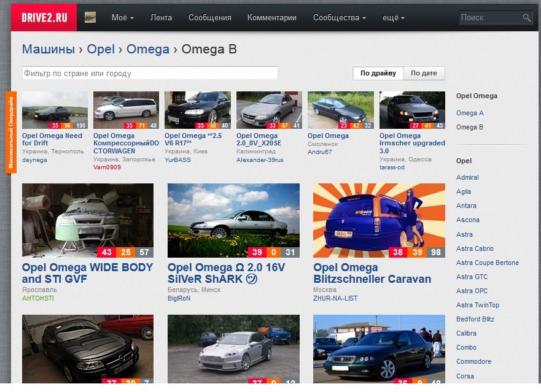The width and height of the screenshot is (541, 392).
Task: Open the silver custom-bumper Omega photo
Action: click(x=233, y=348)
